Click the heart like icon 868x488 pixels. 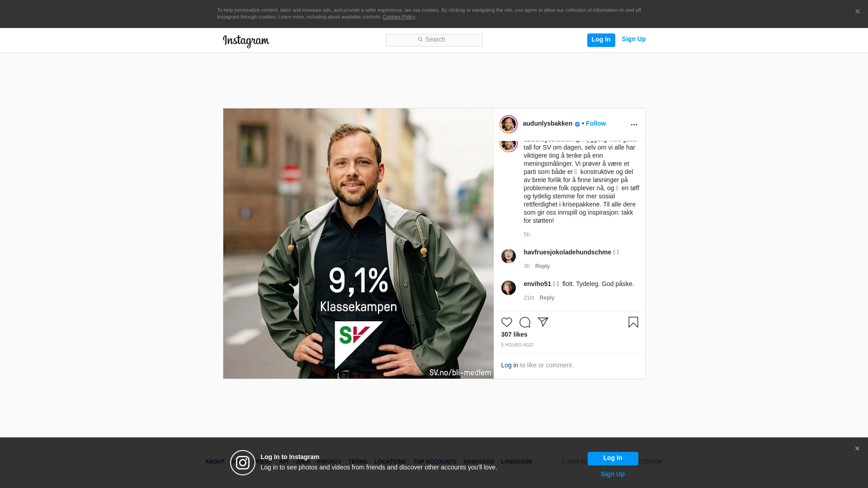tap(506, 322)
